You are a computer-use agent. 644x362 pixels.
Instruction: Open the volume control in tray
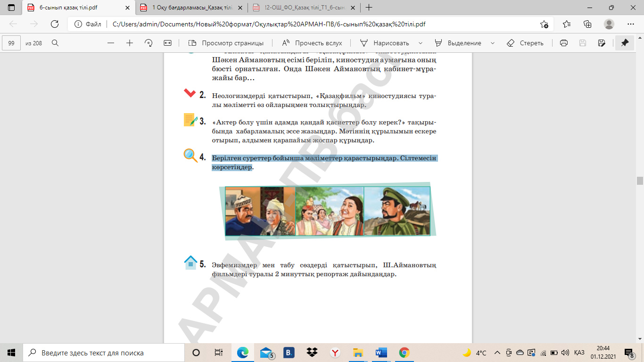click(x=565, y=353)
